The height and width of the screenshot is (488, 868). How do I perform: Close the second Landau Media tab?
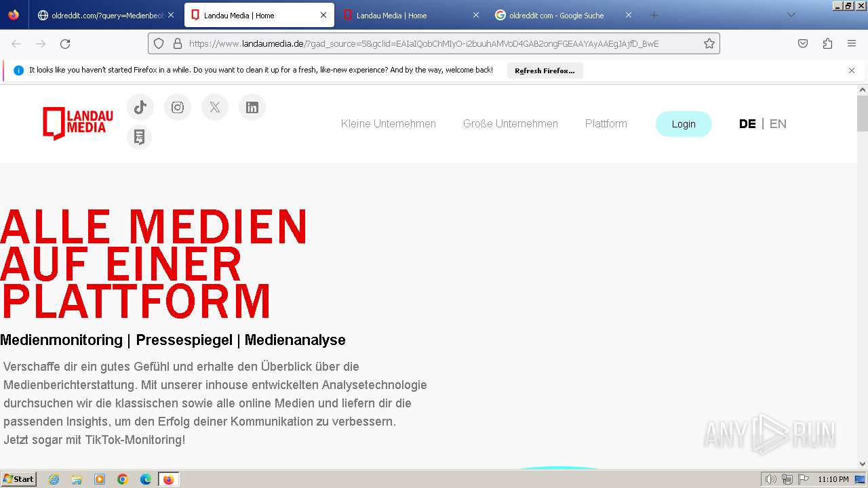click(476, 15)
